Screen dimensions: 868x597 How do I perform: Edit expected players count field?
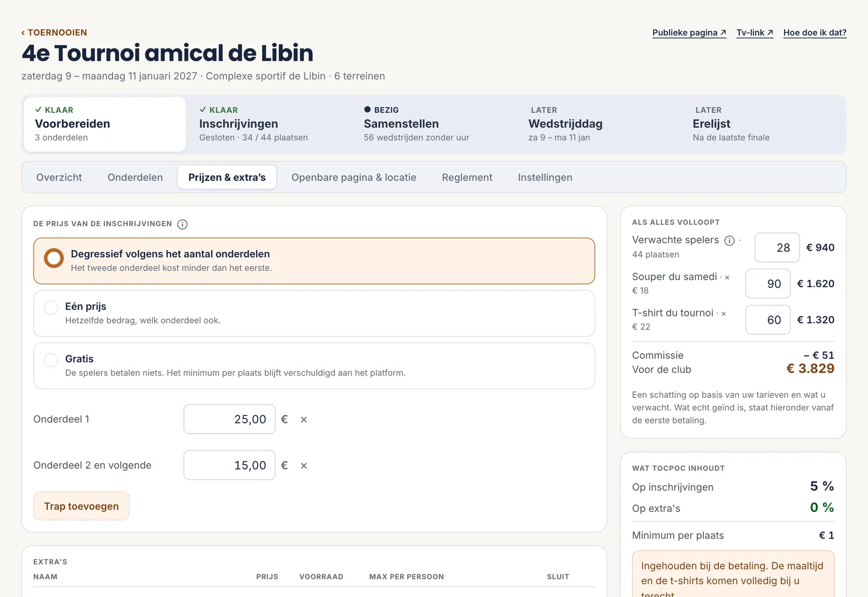pyautogui.click(x=777, y=247)
